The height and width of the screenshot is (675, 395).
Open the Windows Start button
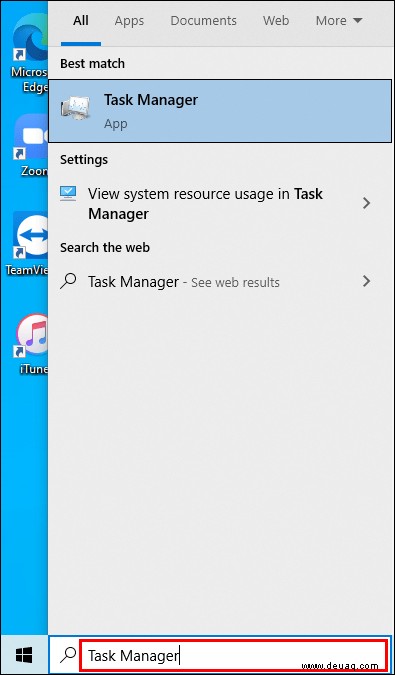(24, 656)
